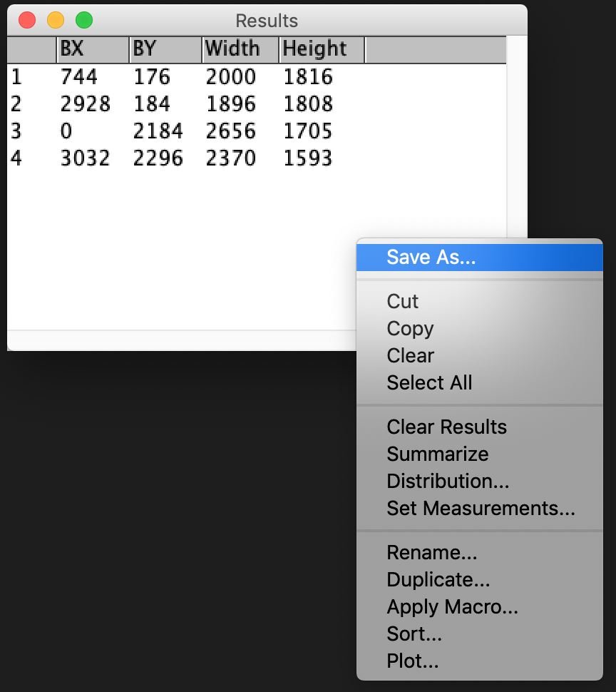Image resolution: width=616 pixels, height=692 pixels.
Task: Choose Save As... from context menu
Action: (x=431, y=258)
